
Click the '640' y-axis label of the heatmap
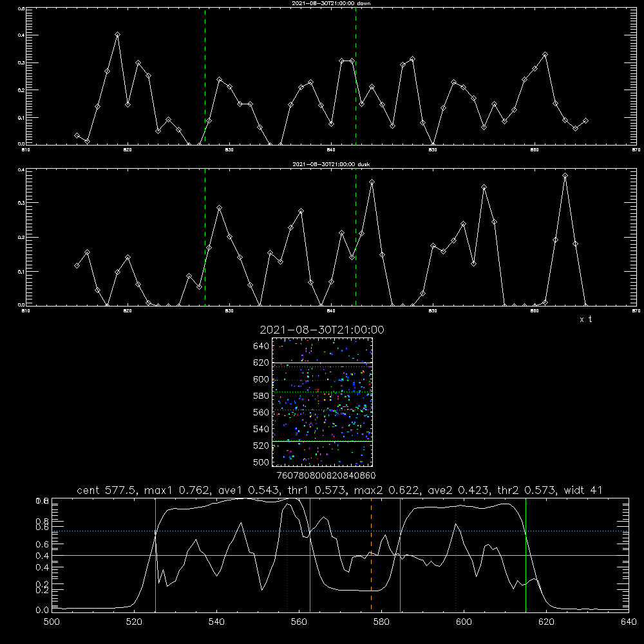click(x=261, y=346)
